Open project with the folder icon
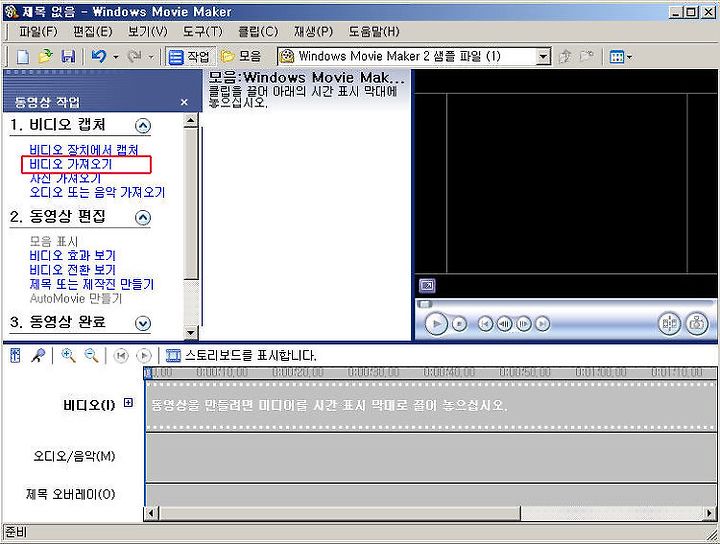720x544 pixels. point(45,56)
